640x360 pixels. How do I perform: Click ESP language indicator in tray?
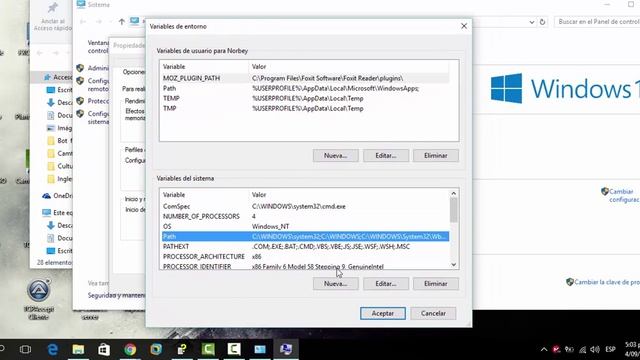(x=611, y=349)
